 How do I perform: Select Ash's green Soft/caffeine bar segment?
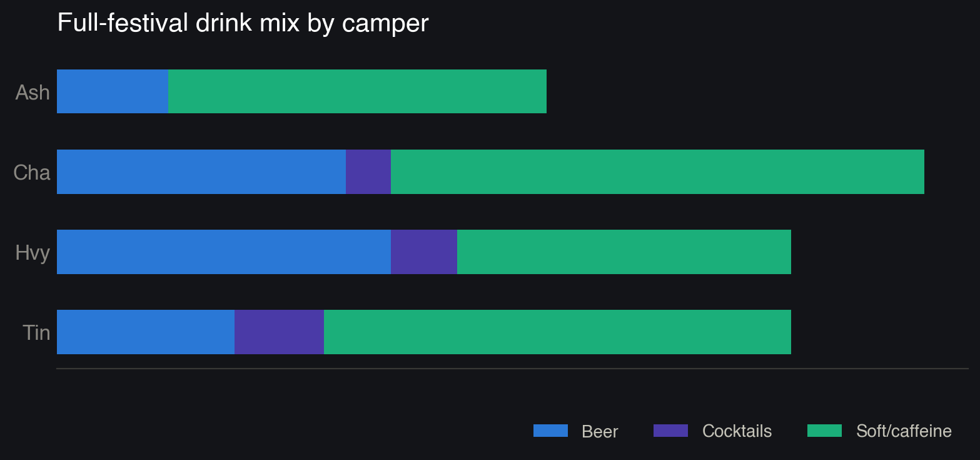pos(357,91)
